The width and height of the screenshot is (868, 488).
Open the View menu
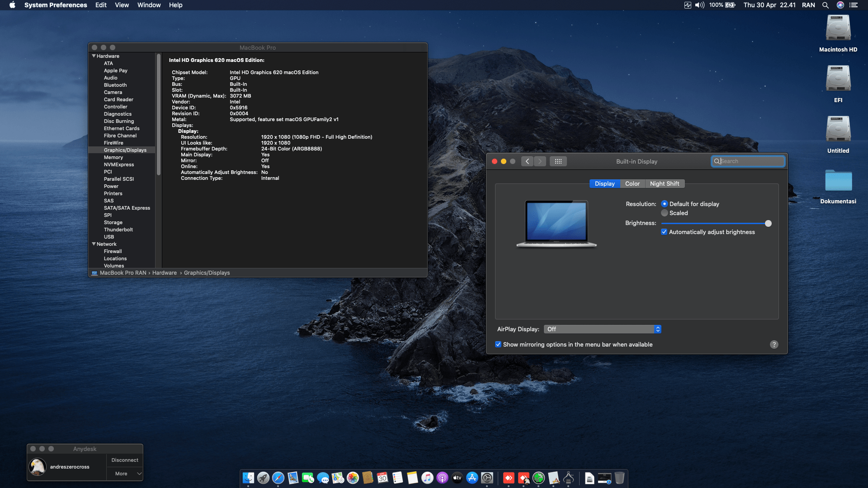(122, 5)
